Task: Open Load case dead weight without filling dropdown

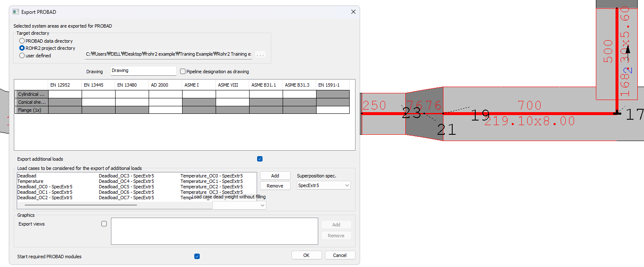Action: 239,205
